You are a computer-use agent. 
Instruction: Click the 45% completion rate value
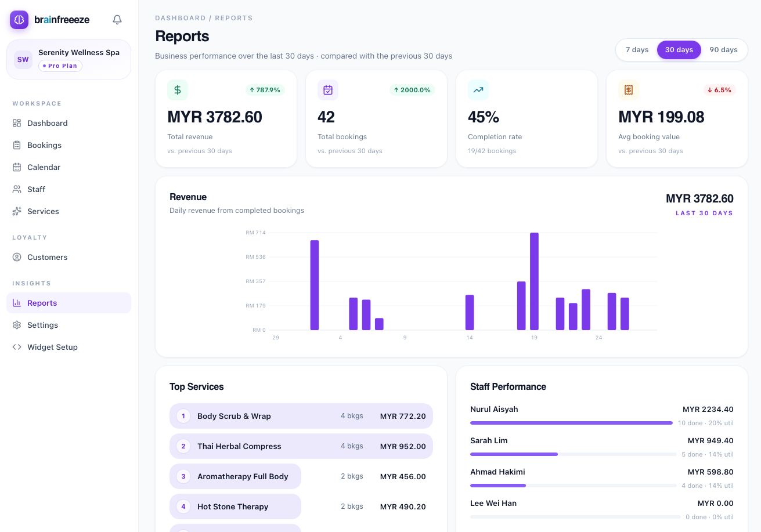[x=484, y=117]
